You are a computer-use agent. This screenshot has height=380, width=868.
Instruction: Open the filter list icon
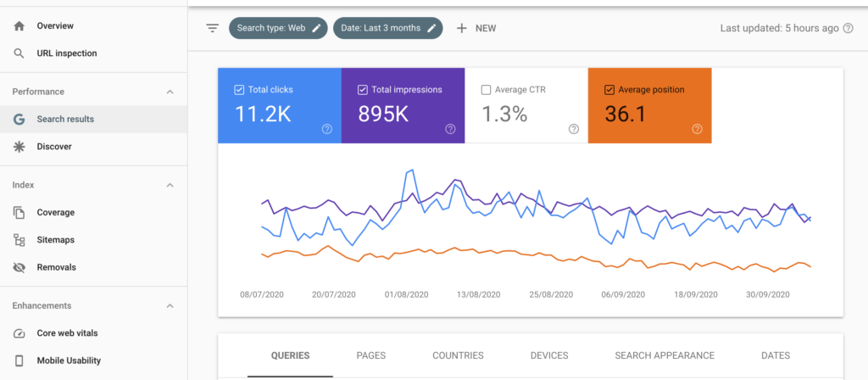(x=213, y=28)
